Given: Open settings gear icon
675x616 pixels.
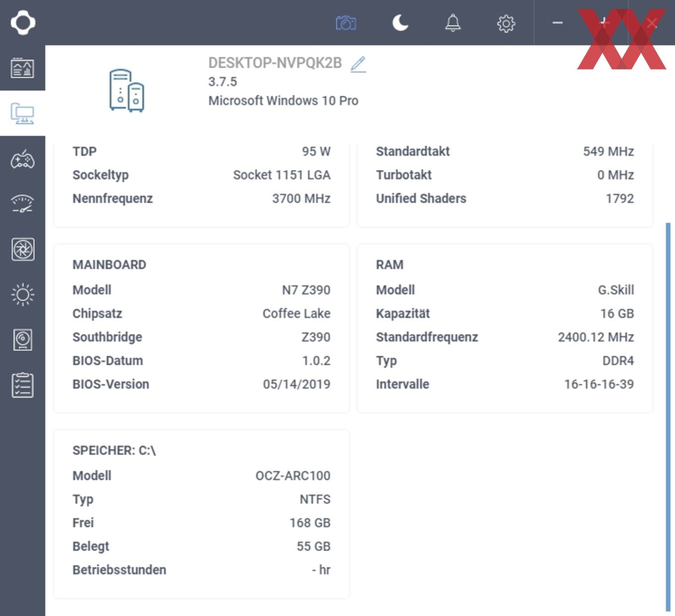Looking at the screenshot, I should 506,23.
